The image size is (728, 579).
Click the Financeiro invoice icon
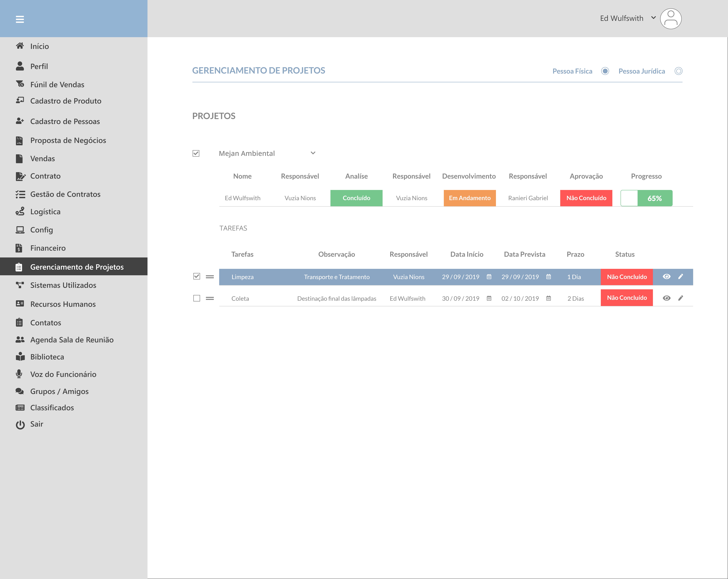click(x=19, y=248)
